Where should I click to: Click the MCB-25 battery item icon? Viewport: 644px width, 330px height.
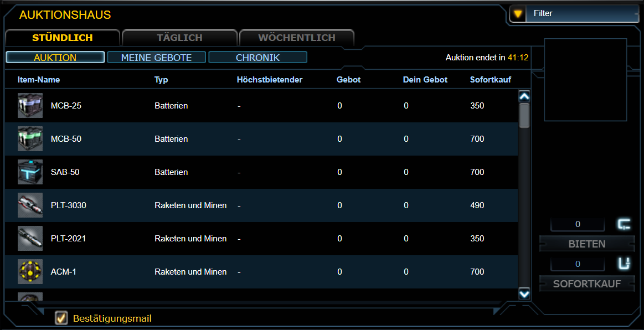coord(30,106)
